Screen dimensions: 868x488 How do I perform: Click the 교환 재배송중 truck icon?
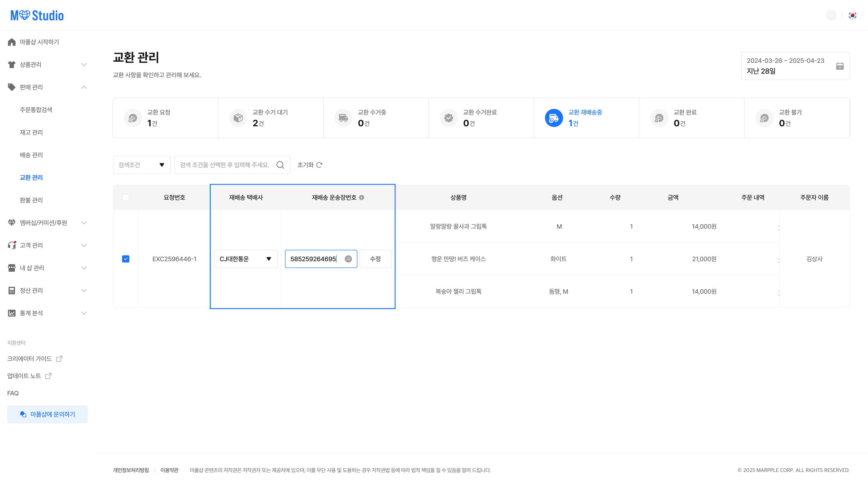pos(554,118)
